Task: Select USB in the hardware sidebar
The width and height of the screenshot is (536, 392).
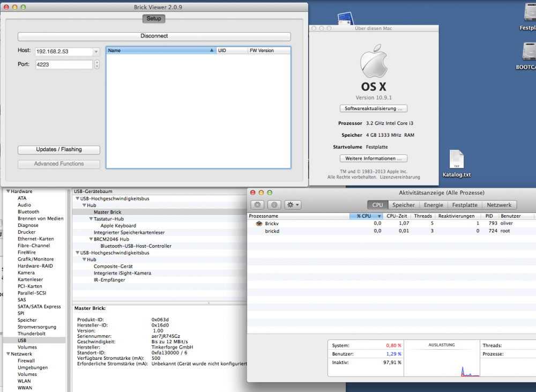Action: tap(21, 340)
